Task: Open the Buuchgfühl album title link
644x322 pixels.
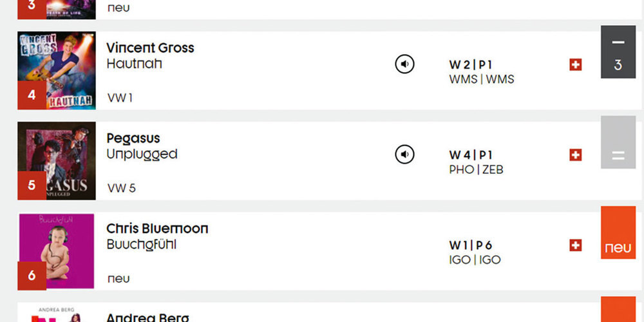Action: [x=141, y=245]
